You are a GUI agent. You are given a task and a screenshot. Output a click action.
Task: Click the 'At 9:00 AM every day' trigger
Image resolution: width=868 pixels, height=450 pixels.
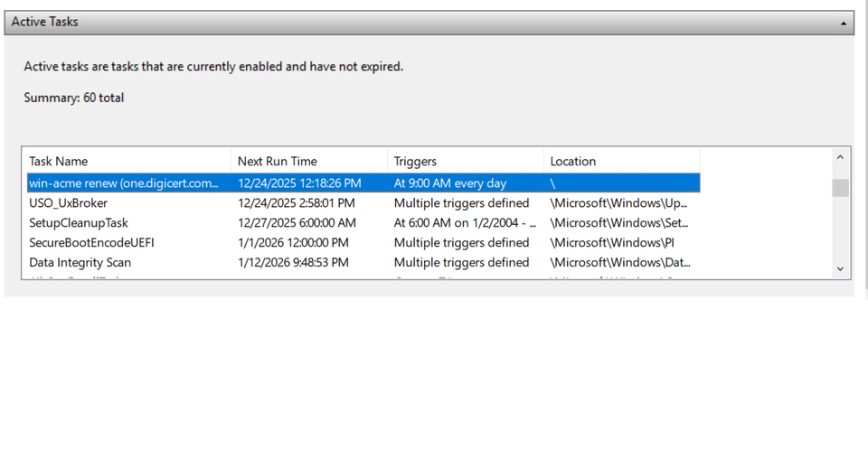(x=450, y=183)
